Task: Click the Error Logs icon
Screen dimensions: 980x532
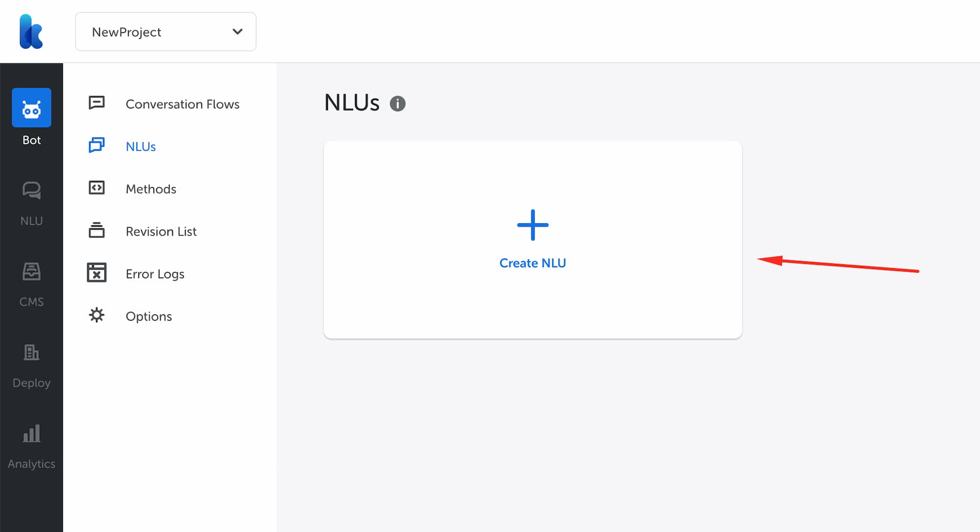Action: pyautogui.click(x=96, y=273)
